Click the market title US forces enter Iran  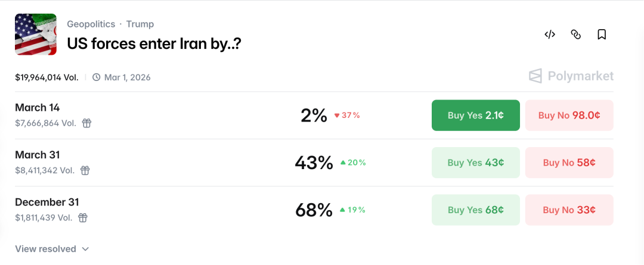pyautogui.click(x=154, y=43)
